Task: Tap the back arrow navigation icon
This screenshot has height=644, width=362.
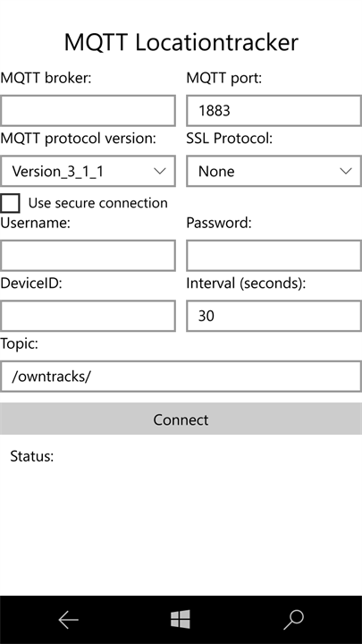Action: coord(68,620)
